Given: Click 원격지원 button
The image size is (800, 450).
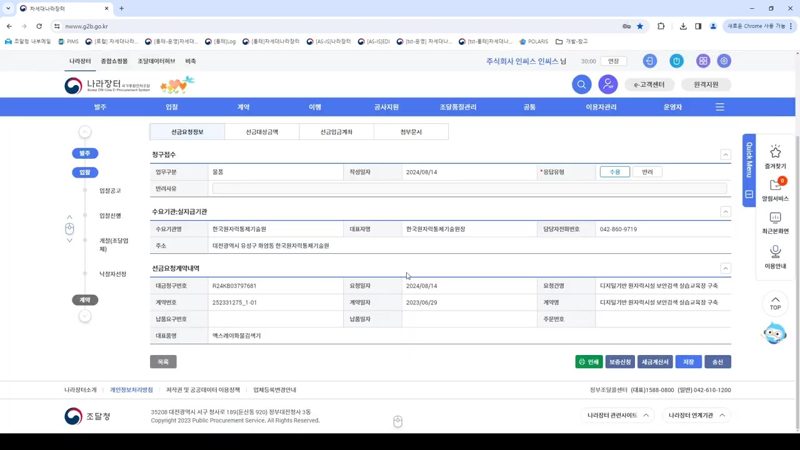Looking at the screenshot, I should point(706,85).
